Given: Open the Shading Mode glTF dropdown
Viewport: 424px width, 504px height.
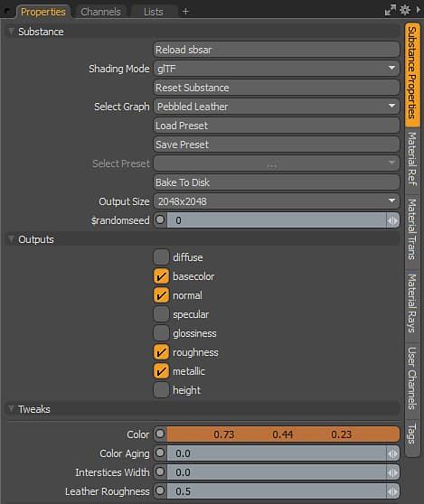Looking at the screenshot, I should [277, 69].
